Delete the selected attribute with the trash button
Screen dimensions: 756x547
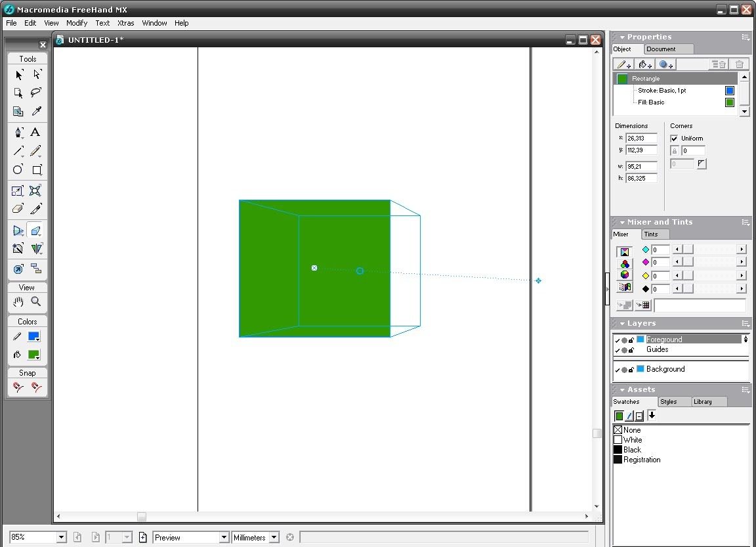[x=739, y=64]
